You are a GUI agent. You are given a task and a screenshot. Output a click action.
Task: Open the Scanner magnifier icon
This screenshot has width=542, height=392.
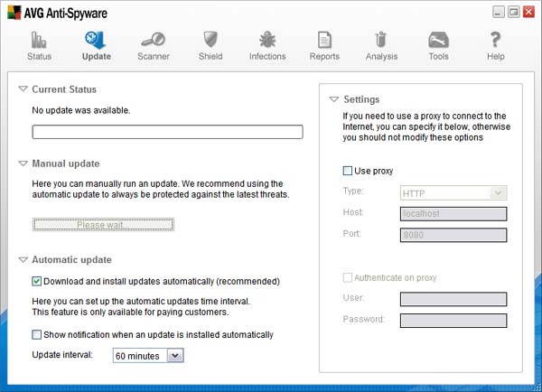tap(154, 40)
